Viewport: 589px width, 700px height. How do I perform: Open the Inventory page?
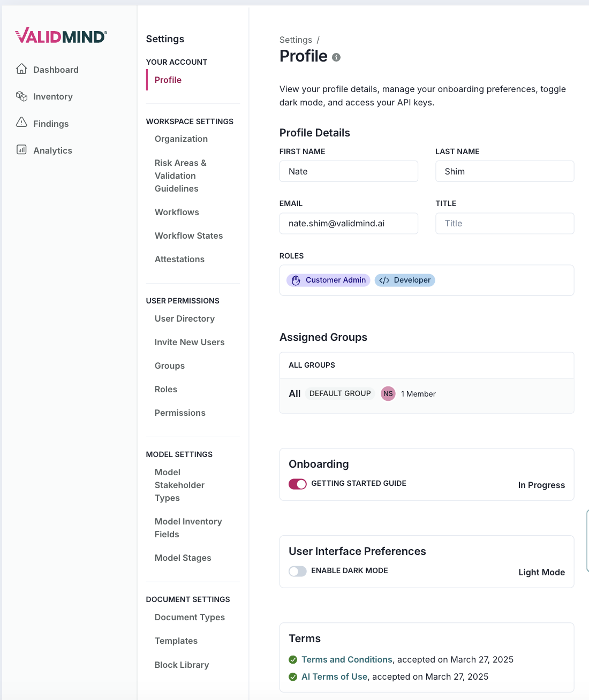[53, 96]
